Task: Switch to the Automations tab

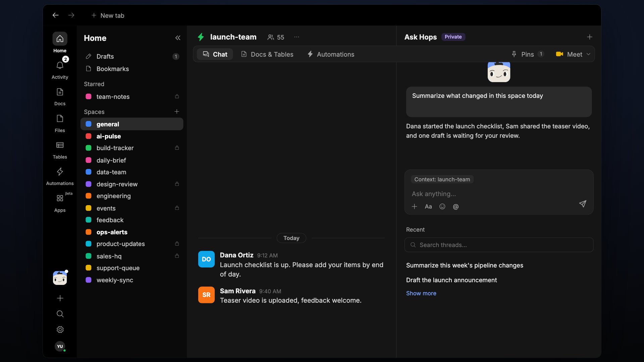Action: pyautogui.click(x=331, y=54)
